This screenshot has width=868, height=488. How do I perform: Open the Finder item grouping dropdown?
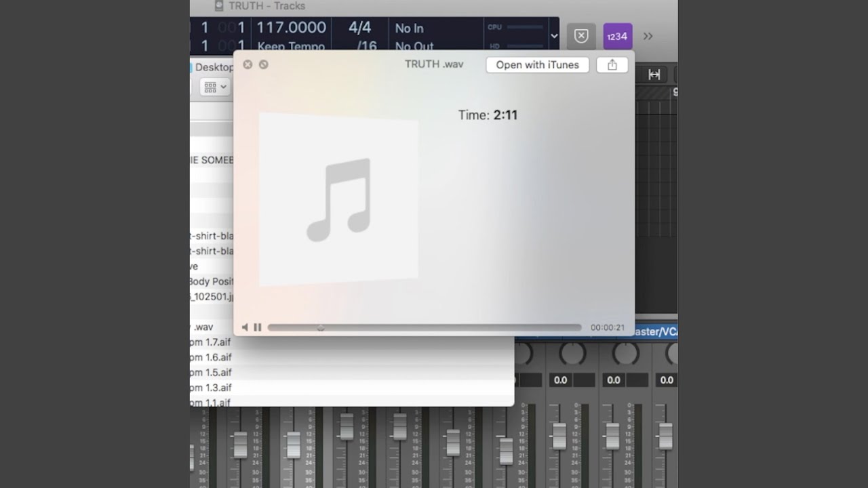pyautogui.click(x=216, y=87)
